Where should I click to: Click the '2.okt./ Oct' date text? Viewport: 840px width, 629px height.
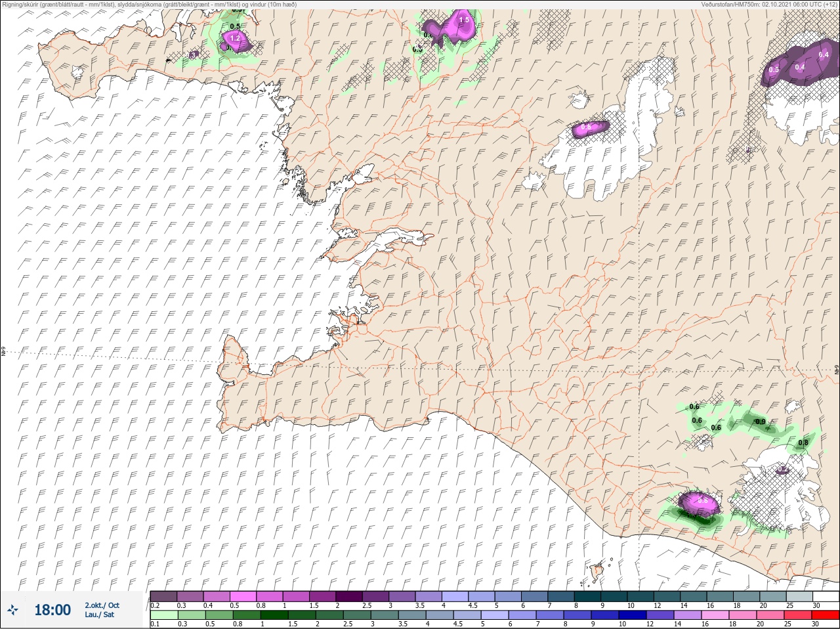click(102, 605)
